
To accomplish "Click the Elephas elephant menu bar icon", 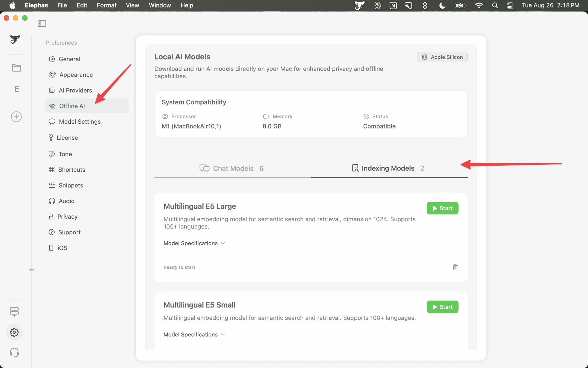I will [359, 5].
